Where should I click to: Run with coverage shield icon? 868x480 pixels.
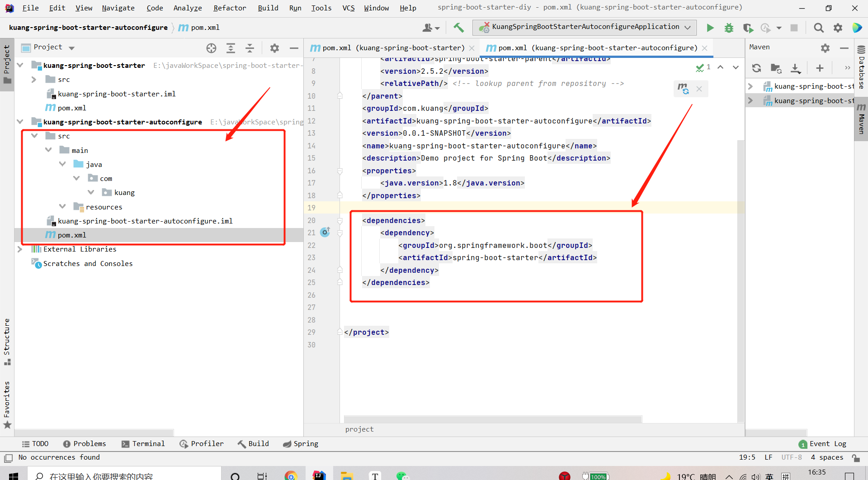(748, 28)
